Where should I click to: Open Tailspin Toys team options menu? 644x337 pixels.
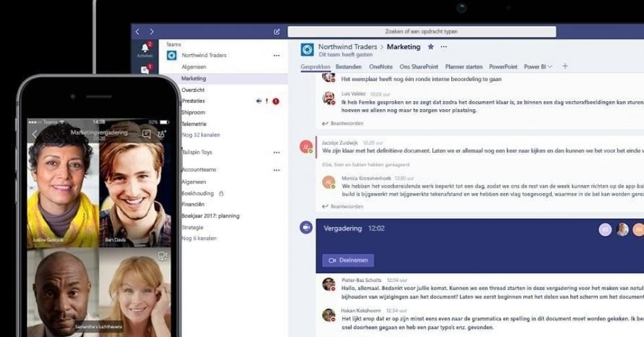click(x=276, y=153)
